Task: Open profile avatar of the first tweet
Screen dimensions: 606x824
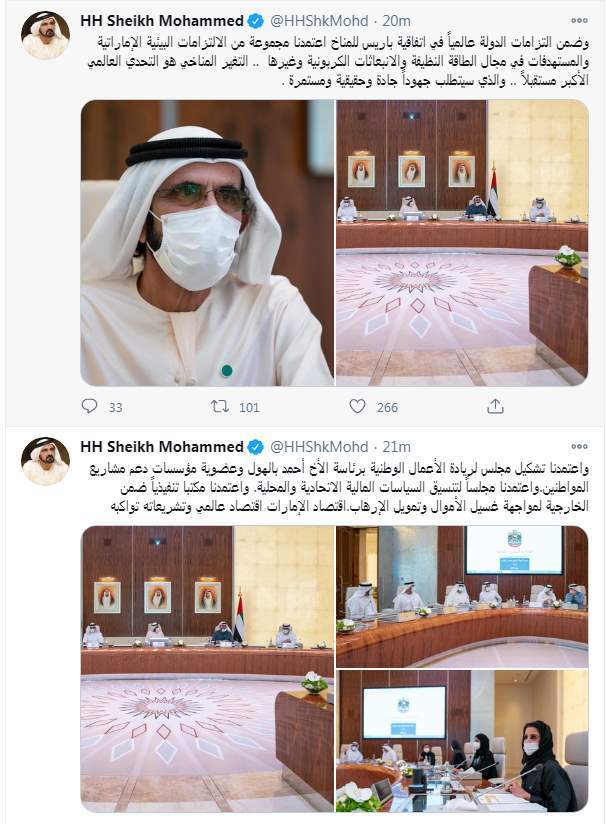Action: pos(45,35)
